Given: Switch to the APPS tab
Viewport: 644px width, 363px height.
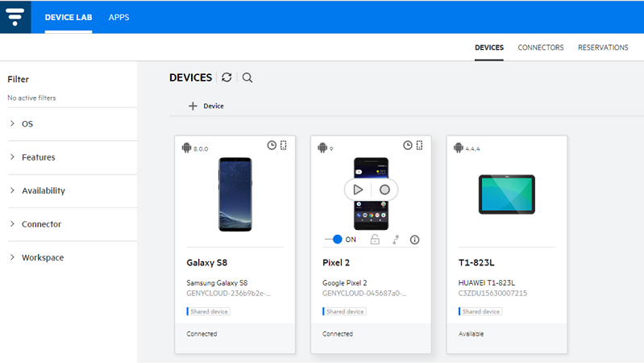Looking at the screenshot, I should (118, 18).
